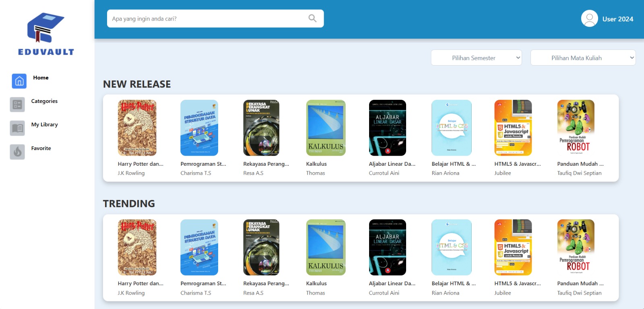
Task: Focus the 'Apa yang ingin anda cari?' search field
Action: (207, 19)
